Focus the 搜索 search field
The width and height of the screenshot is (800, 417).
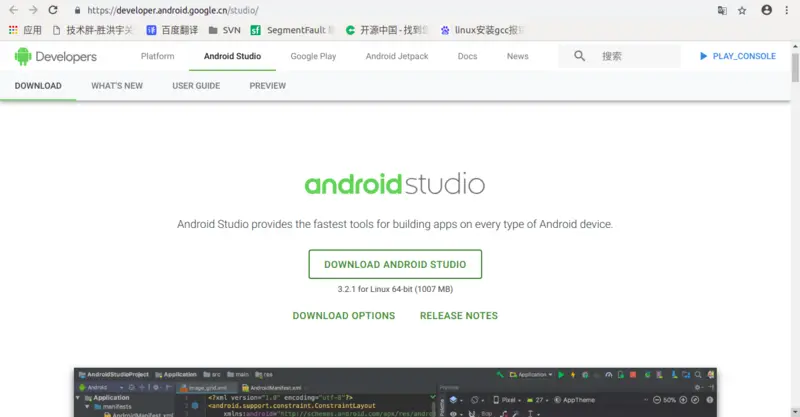click(619, 56)
